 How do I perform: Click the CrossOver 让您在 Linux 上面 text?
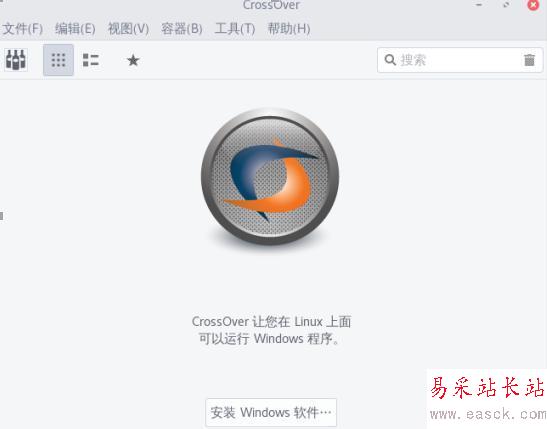[x=271, y=322]
